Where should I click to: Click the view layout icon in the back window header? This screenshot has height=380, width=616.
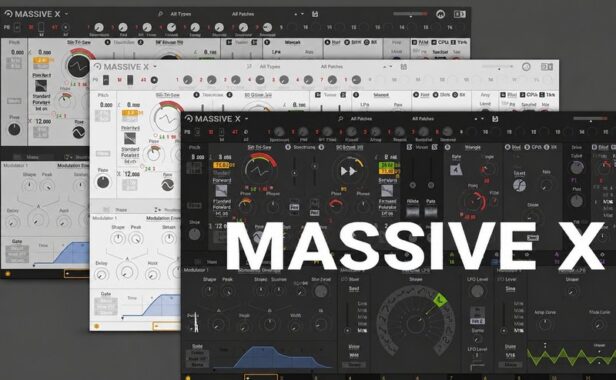460,14
